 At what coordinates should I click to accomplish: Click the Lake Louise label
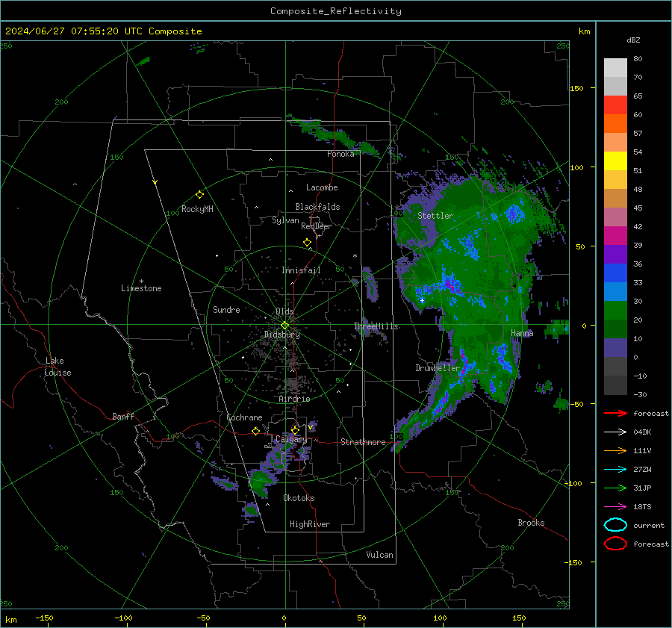[57, 367]
